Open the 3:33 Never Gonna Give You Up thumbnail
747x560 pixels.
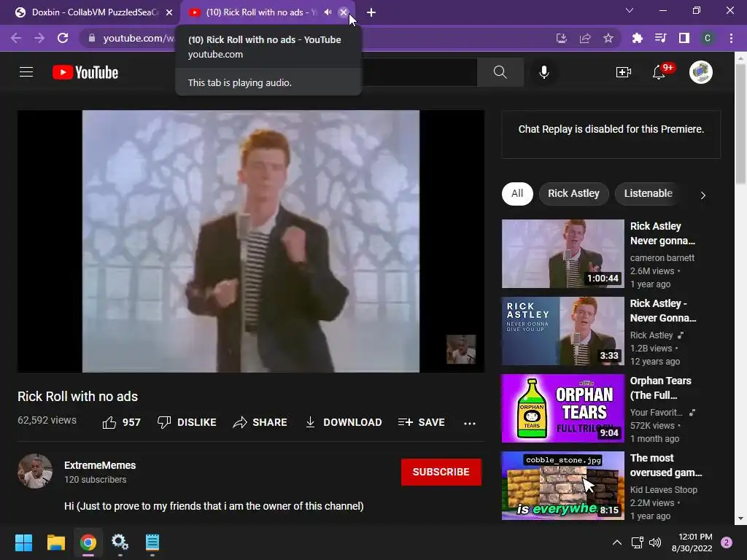563,331
